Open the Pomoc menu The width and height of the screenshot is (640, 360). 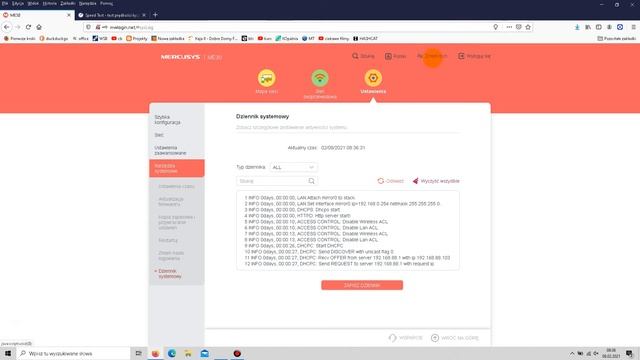107,3
